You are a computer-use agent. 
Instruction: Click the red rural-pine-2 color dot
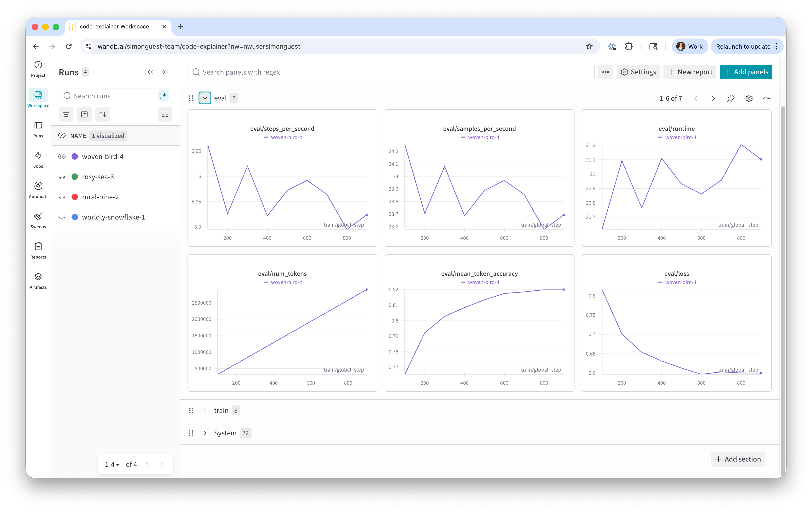pos(75,197)
